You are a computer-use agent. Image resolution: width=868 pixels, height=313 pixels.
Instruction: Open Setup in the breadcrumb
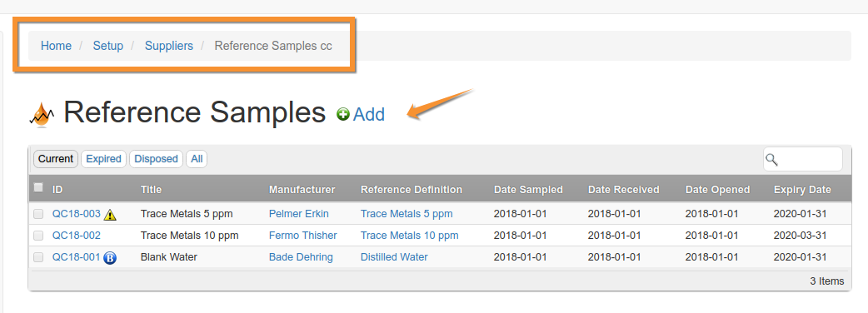[x=108, y=46]
